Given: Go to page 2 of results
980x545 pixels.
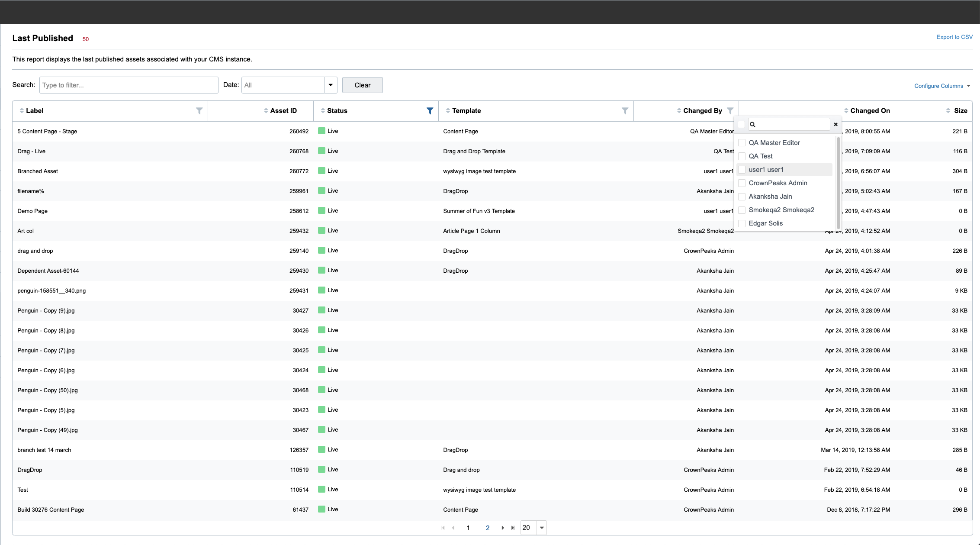Looking at the screenshot, I should coord(487,528).
